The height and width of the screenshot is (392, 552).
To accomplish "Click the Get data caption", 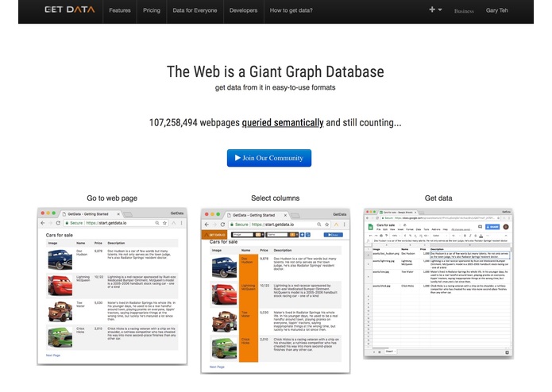I will tap(438, 198).
